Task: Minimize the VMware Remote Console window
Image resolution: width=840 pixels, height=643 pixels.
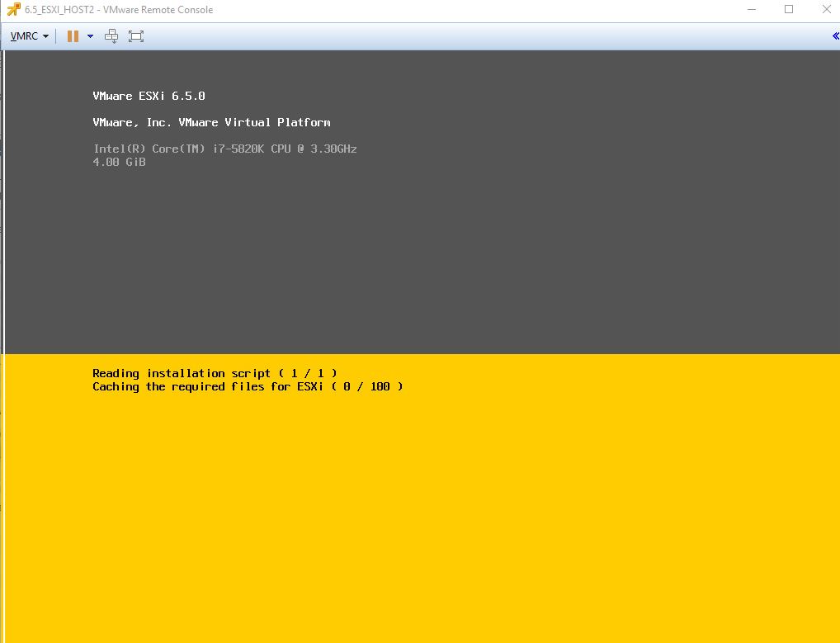Action: tap(752, 9)
